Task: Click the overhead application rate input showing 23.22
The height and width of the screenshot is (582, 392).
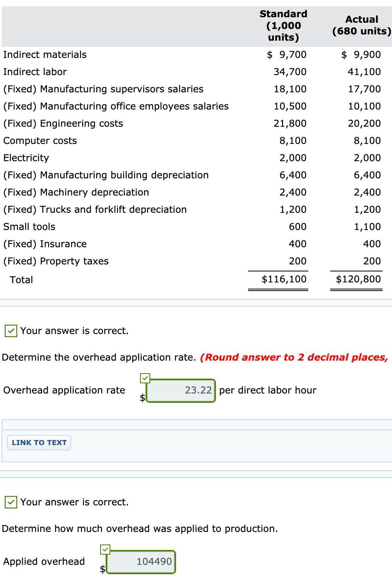Action: (x=181, y=390)
